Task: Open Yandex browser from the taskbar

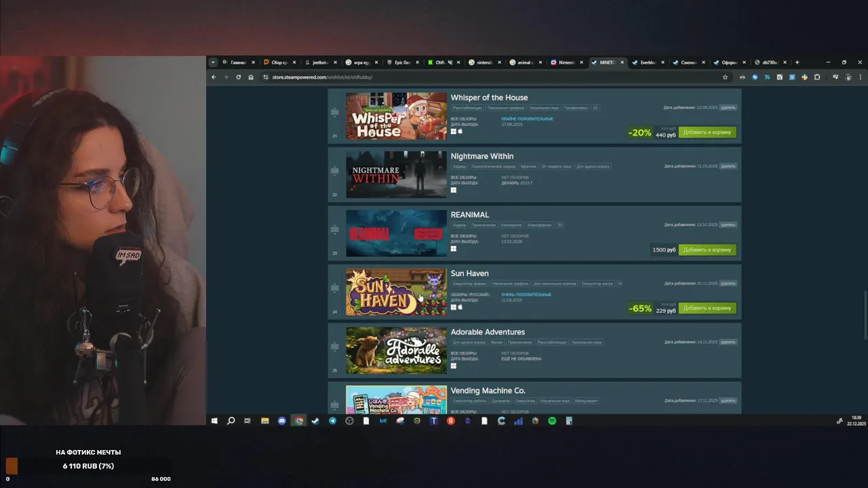Action: point(450,421)
